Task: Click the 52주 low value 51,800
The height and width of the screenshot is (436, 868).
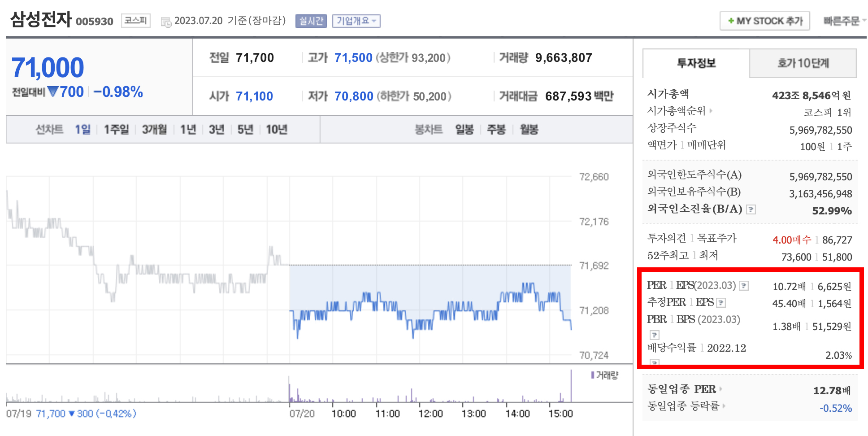Action: pyautogui.click(x=837, y=257)
